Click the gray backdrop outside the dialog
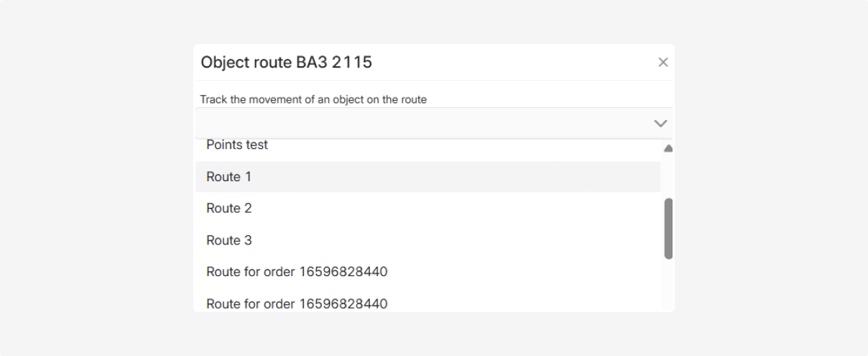868x356 pixels. (86, 180)
